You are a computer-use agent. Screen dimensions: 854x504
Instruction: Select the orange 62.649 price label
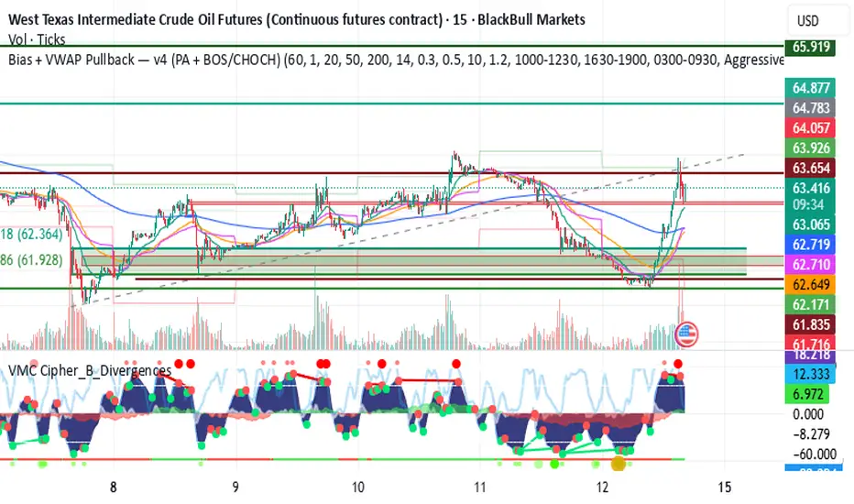point(811,284)
